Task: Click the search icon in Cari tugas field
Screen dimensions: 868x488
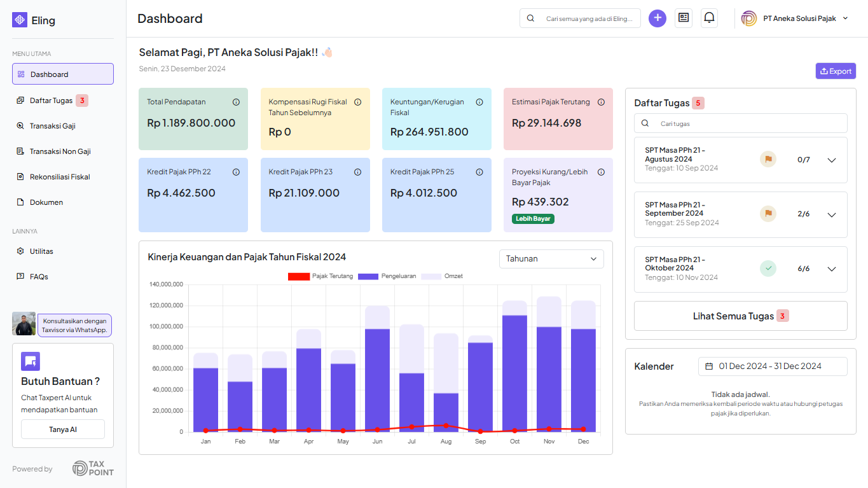Action: 645,123
